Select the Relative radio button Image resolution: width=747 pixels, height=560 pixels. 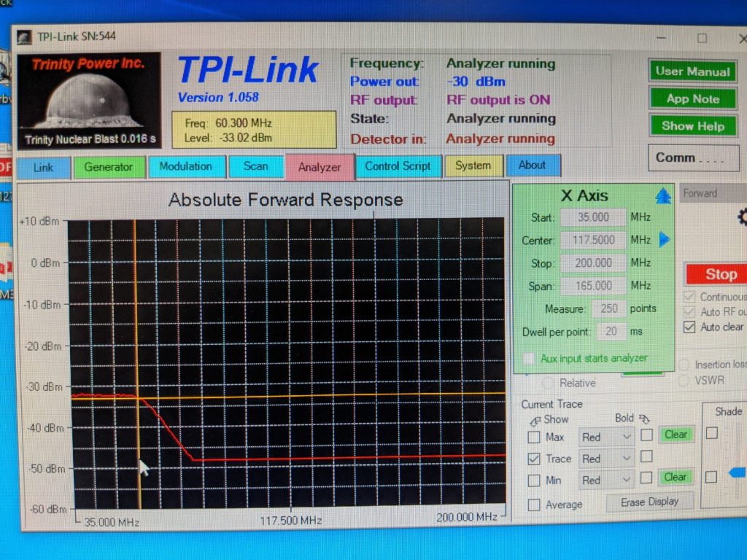[547, 384]
